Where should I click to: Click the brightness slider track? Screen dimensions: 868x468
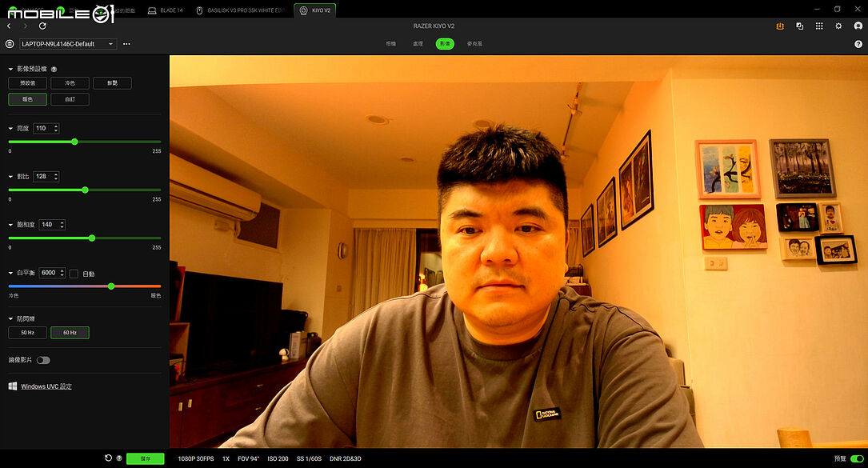[x=85, y=142]
